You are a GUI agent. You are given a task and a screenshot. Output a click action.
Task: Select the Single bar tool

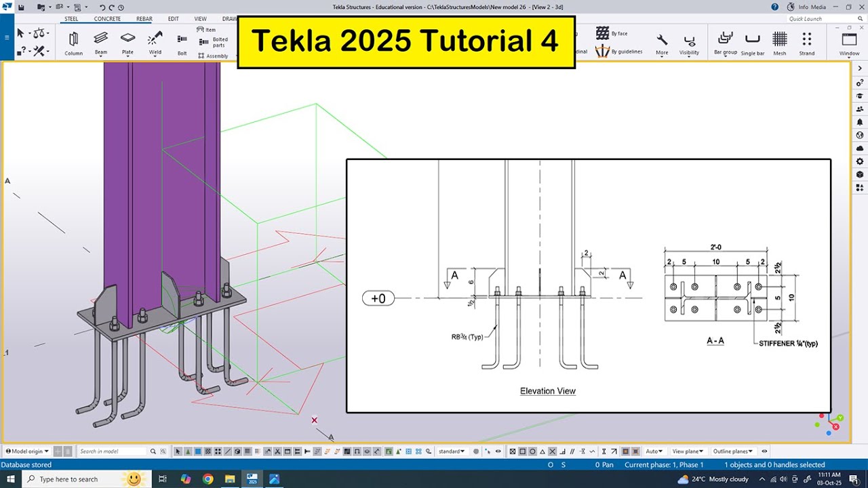(x=752, y=44)
